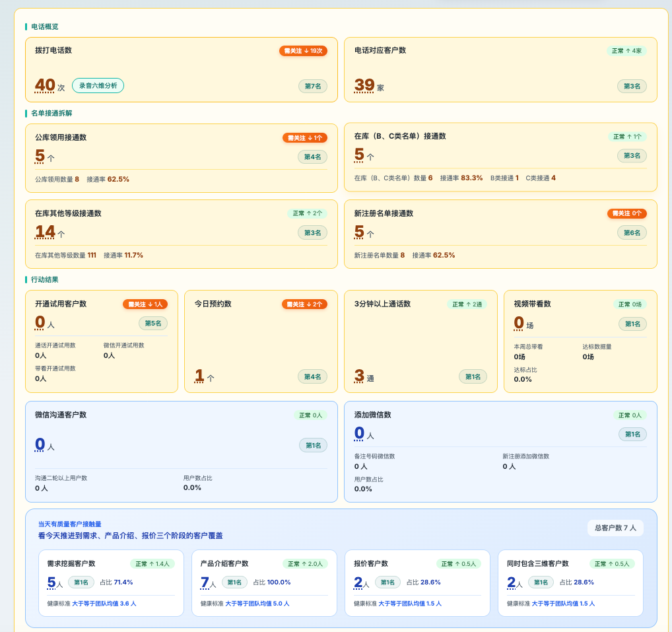Click 5 个 value in 在库（B、C类名单）接通数
The width and height of the screenshot is (672, 632).
pos(364,155)
